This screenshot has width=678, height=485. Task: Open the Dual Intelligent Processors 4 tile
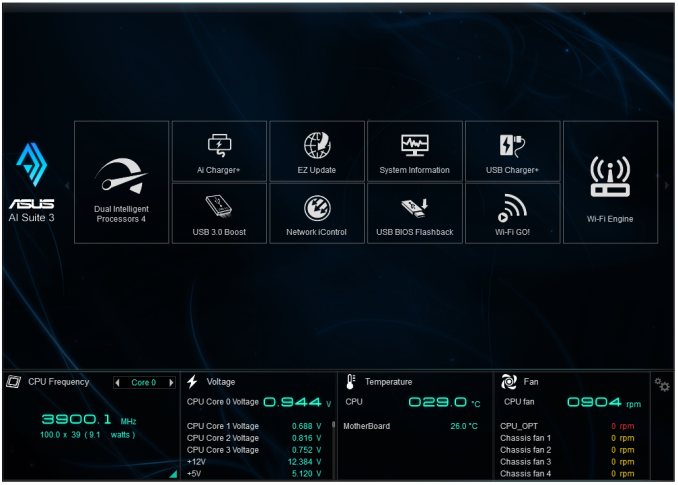pyautogui.click(x=122, y=182)
